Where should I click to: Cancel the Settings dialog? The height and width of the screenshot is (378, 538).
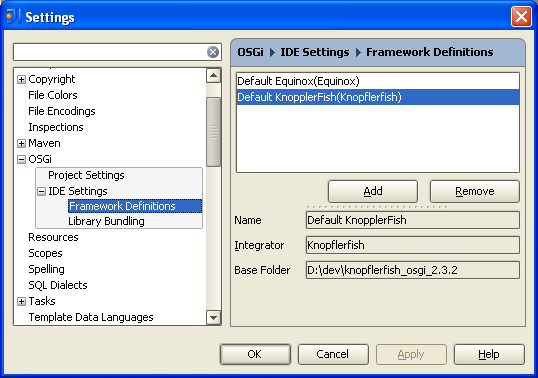333,354
